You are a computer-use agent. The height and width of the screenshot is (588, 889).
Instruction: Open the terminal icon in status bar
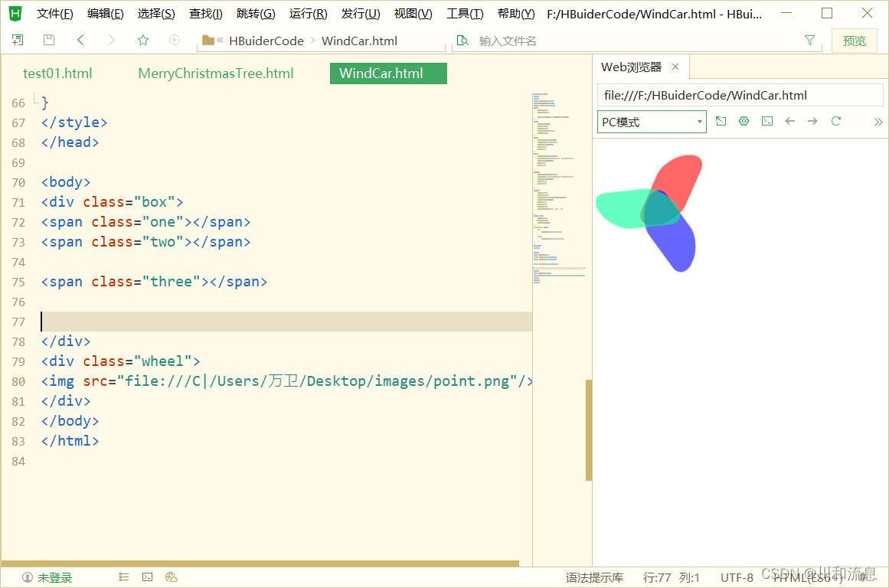point(148,577)
